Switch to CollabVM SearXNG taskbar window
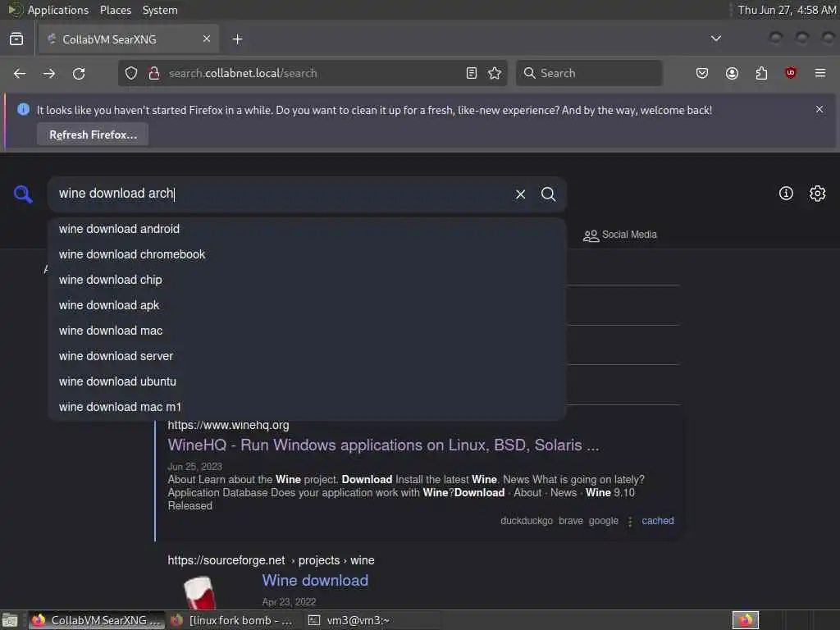This screenshot has width=840, height=630. pos(97,620)
